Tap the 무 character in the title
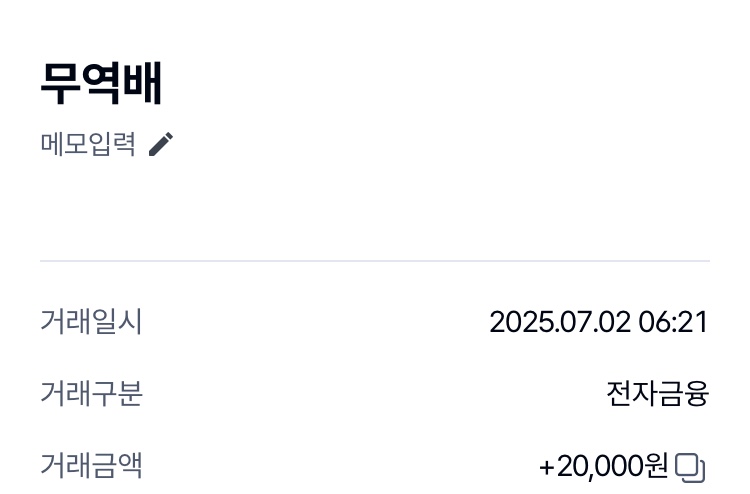Screen dimensions: 750x494 (x=60, y=84)
